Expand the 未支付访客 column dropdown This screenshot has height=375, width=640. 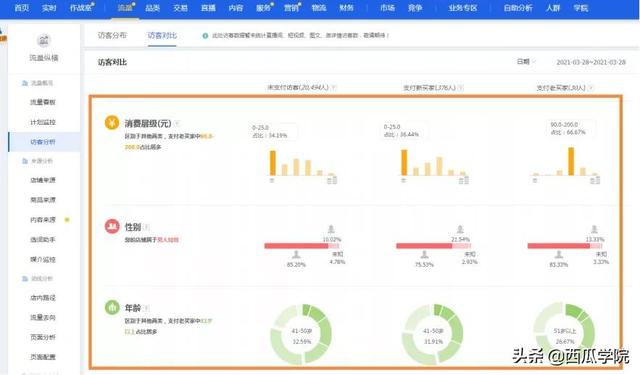(334, 87)
